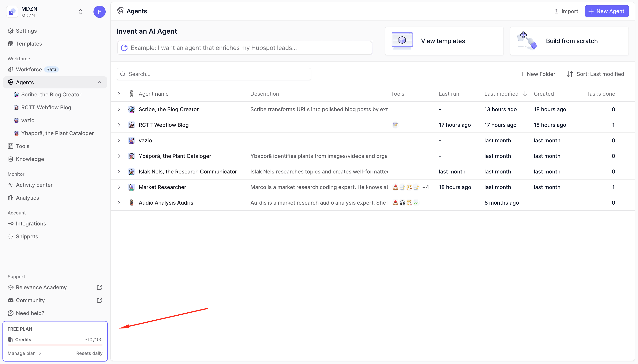Click the Created column header
This screenshot has height=364, width=638.
(x=544, y=94)
